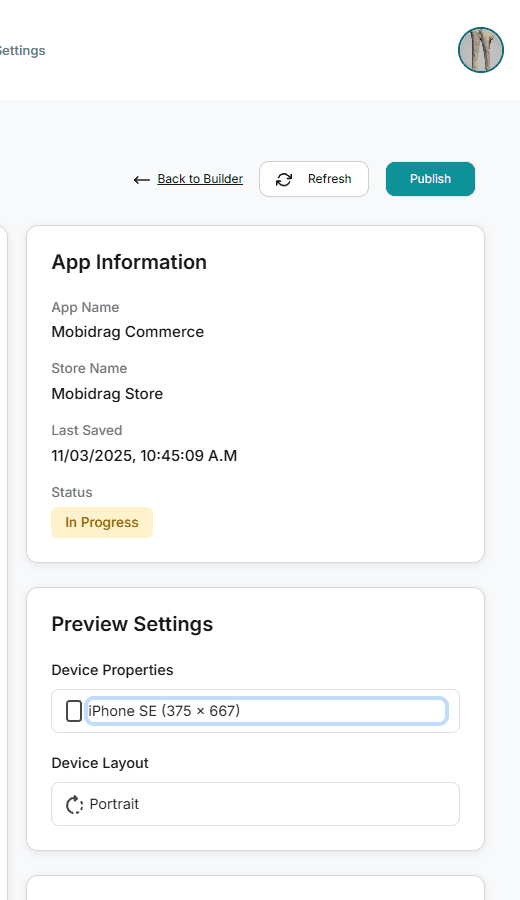Follow the Back to Builder link

click(x=200, y=179)
